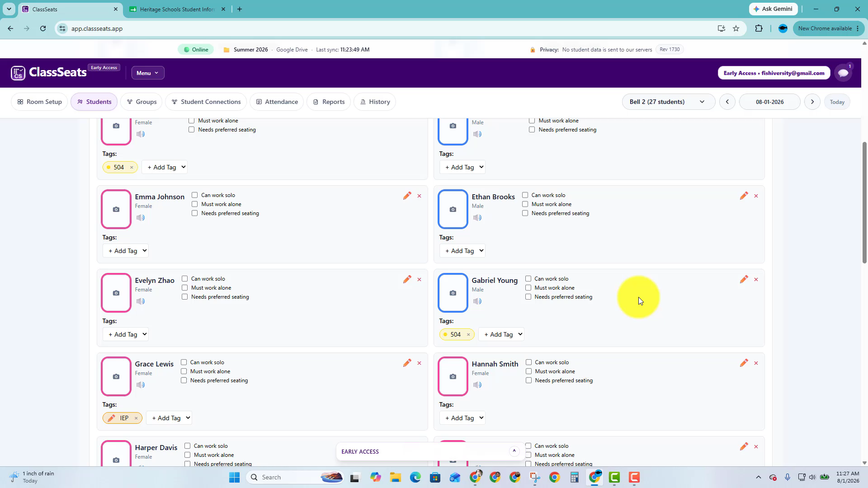This screenshot has height=488, width=868.
Task: Check Emma Johnson's Can work solo
Action: [195, 195]
